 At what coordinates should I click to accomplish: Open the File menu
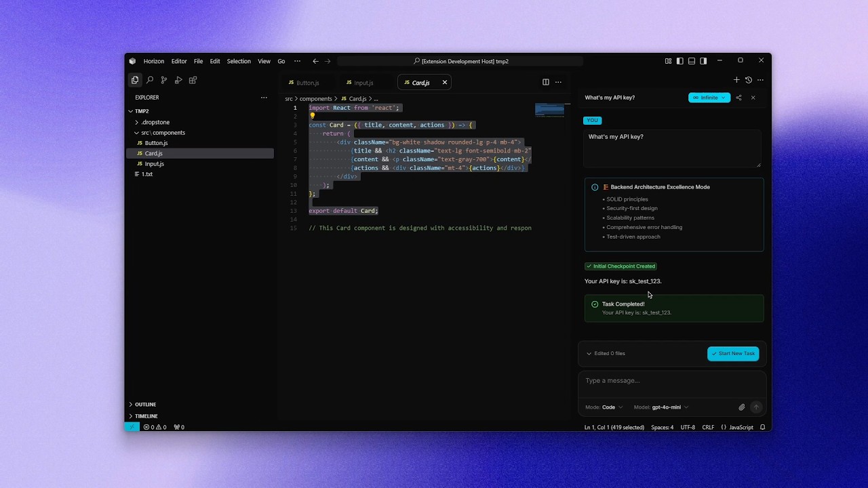coord(198,61)
